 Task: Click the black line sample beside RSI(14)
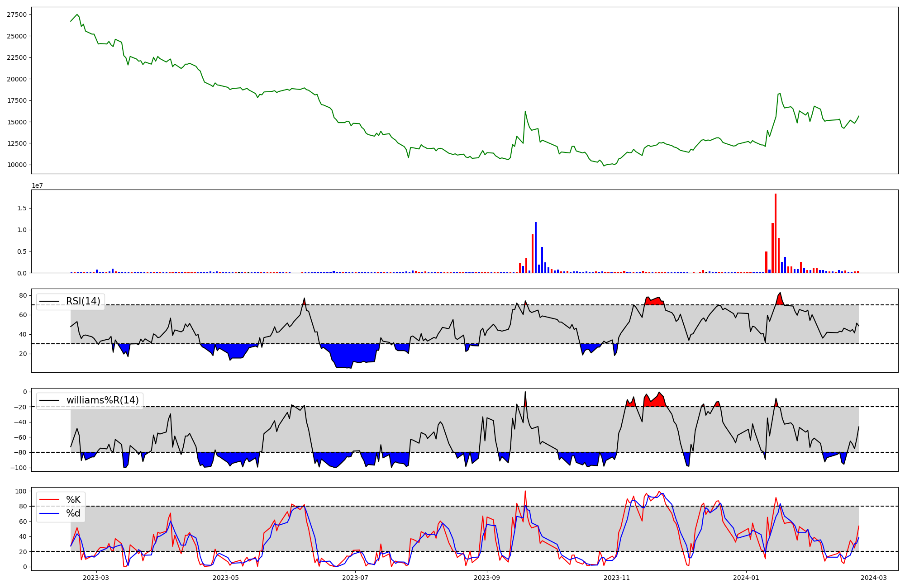49,301
